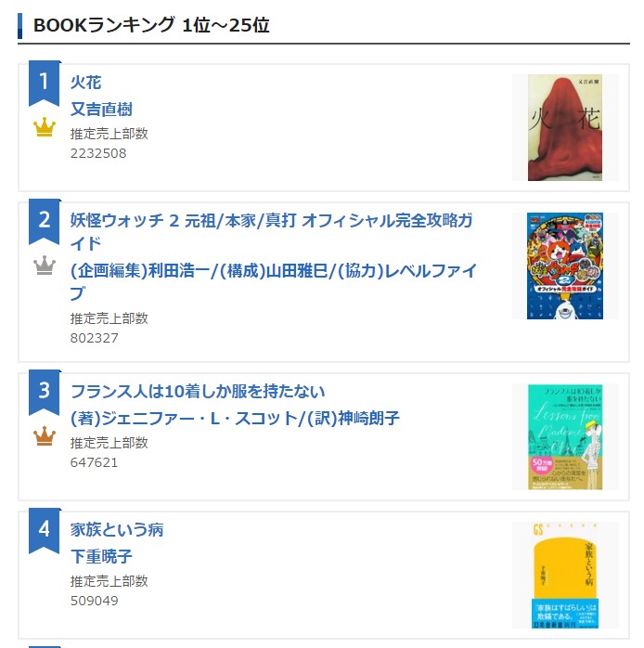Click the silver crown icon for rank 2
644x648 pixels.
coord(45,266)
